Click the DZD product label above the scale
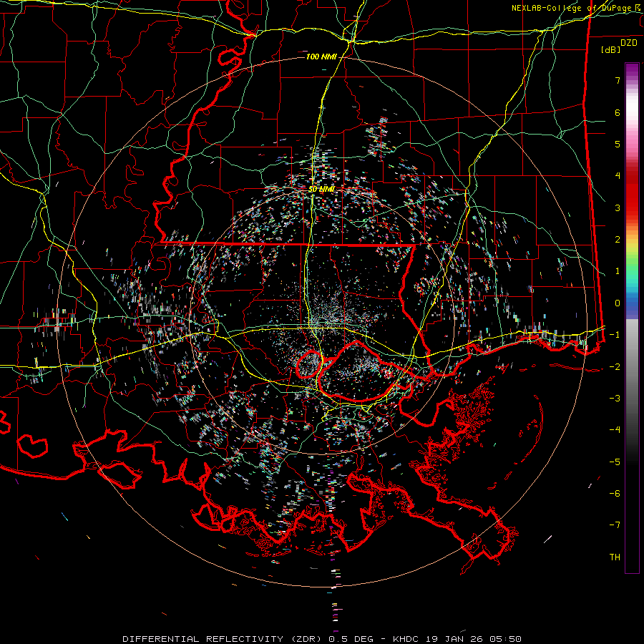 (x=628, y=43)
